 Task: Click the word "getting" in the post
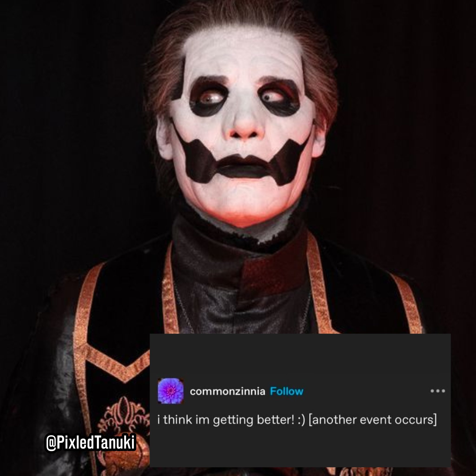[233, 420]
